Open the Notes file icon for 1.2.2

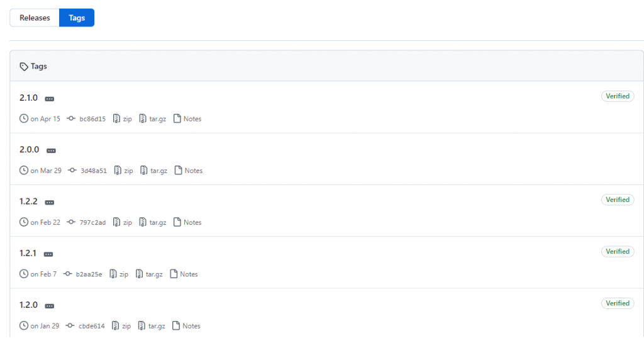(x=177, y=222)
